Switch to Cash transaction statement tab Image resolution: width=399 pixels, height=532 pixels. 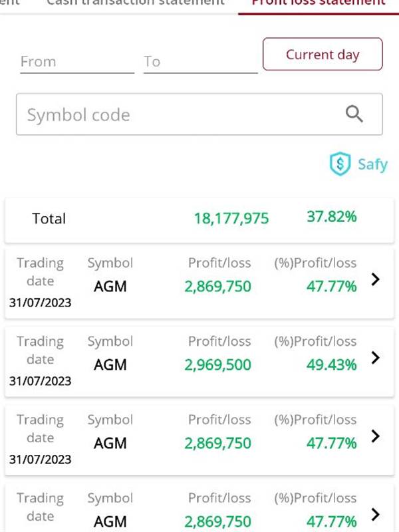click(x=136, y=3)
